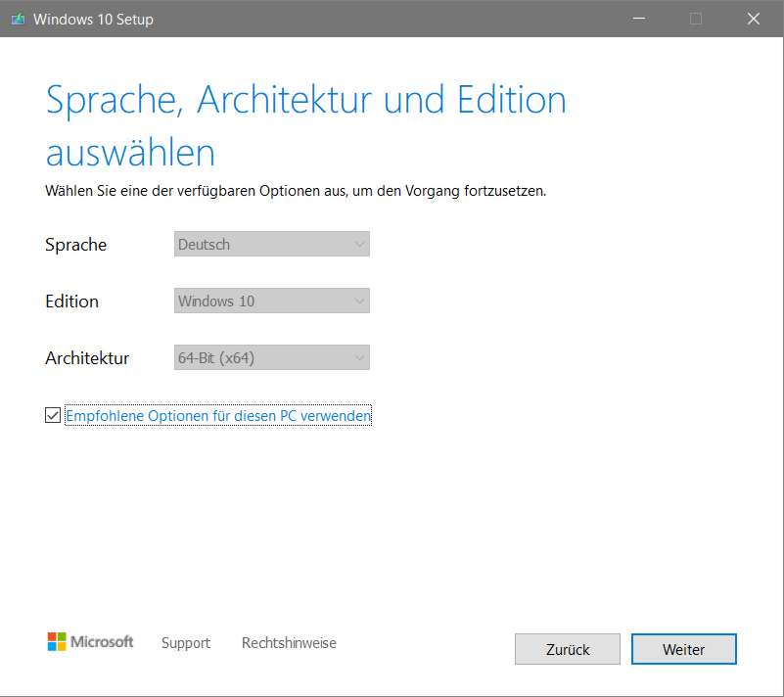Click the chevron arrow of the Sprache combo box
The width and height of the screenshot is (784, 697).
point(359,245)
